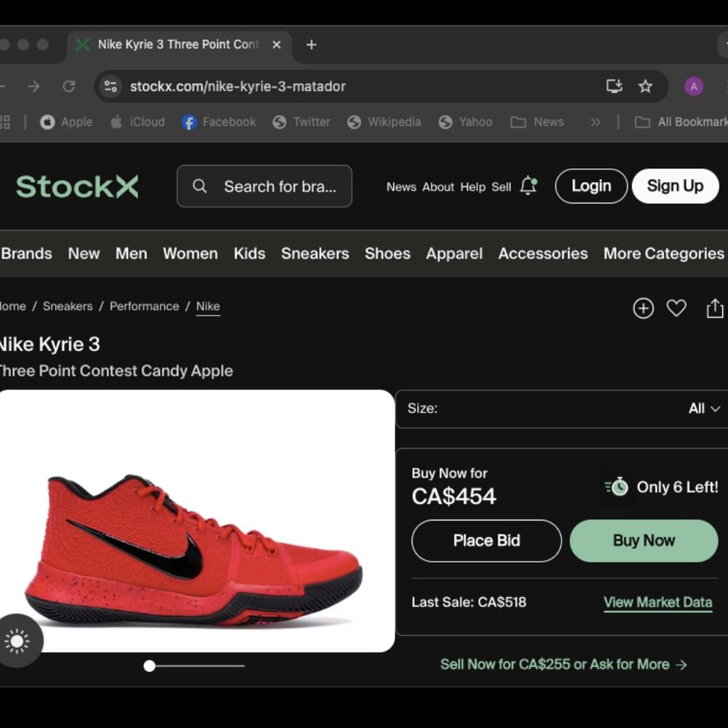This screenshot has width=728, height=728.
Task: Show more bookmarks chevron
Action: click(596, 122)
